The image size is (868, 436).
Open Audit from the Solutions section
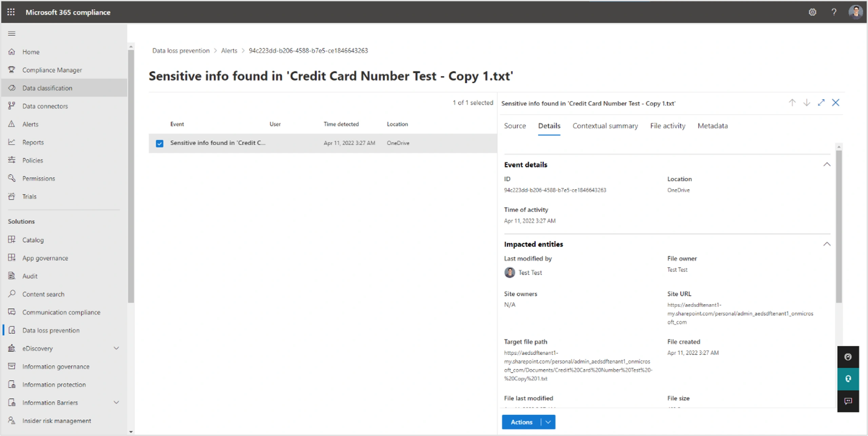[29, 276]
